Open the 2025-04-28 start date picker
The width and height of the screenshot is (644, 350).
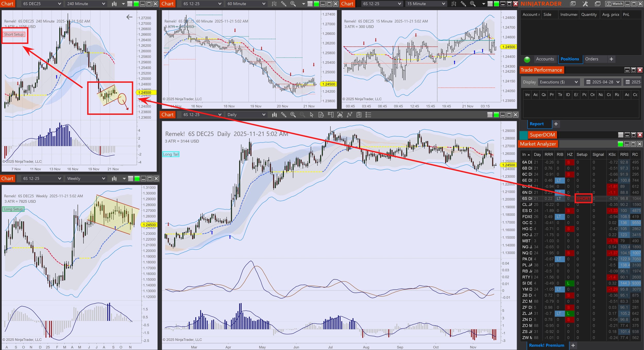point(603,82)
